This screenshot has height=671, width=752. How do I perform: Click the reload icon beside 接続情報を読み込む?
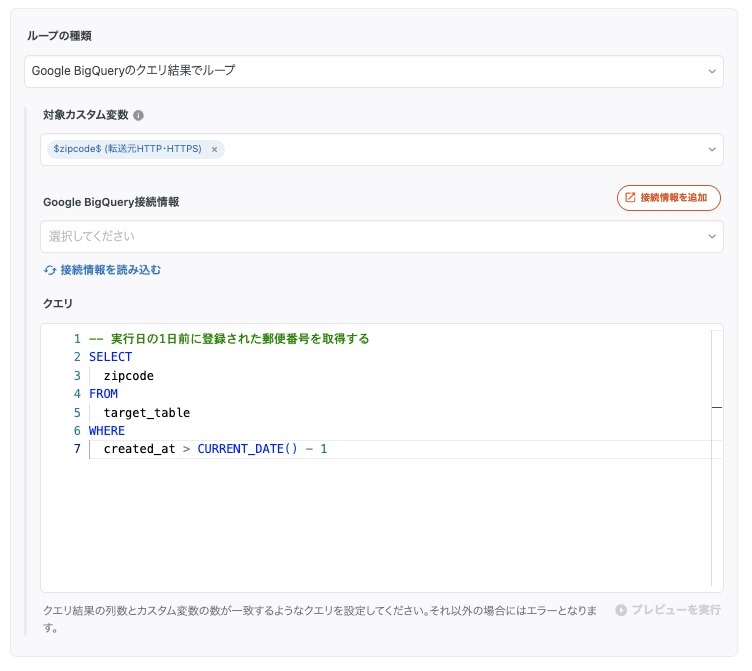(49, 270)
